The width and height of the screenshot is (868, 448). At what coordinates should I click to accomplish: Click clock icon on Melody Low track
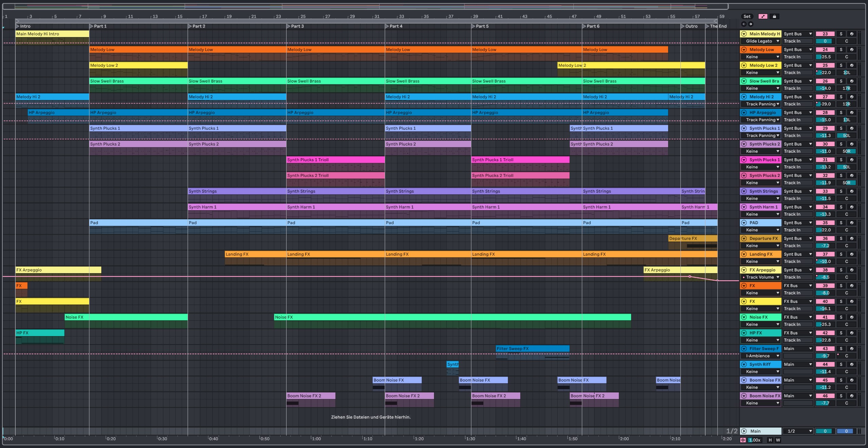tap(852, 50)
